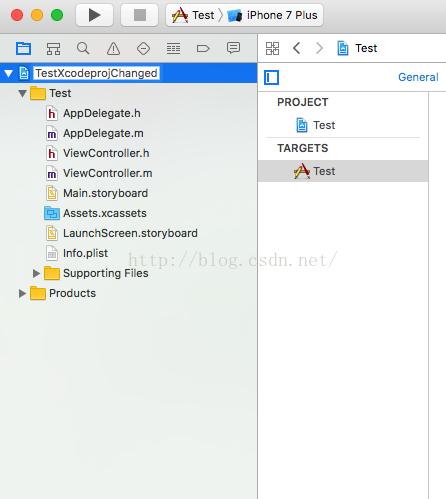Image resolution: width=446 pixels, height=499 pixels.
Task: Click the ViewController.h header icon
Action: pyautogui.click(x=52, y=153)
